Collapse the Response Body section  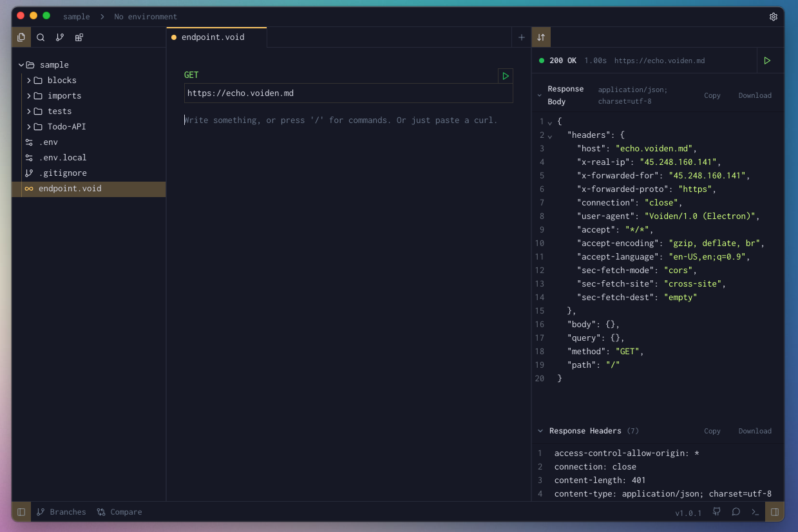click(539, 95)
